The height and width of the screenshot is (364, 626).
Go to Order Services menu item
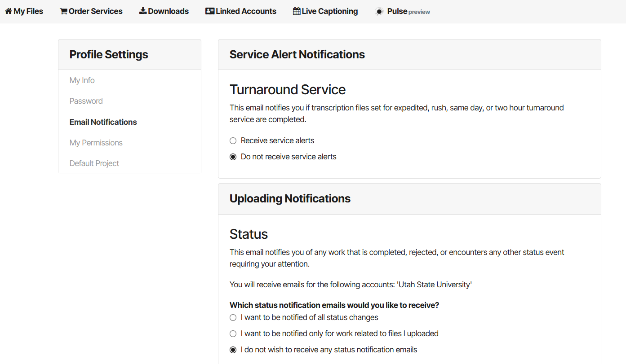point(91,11)
